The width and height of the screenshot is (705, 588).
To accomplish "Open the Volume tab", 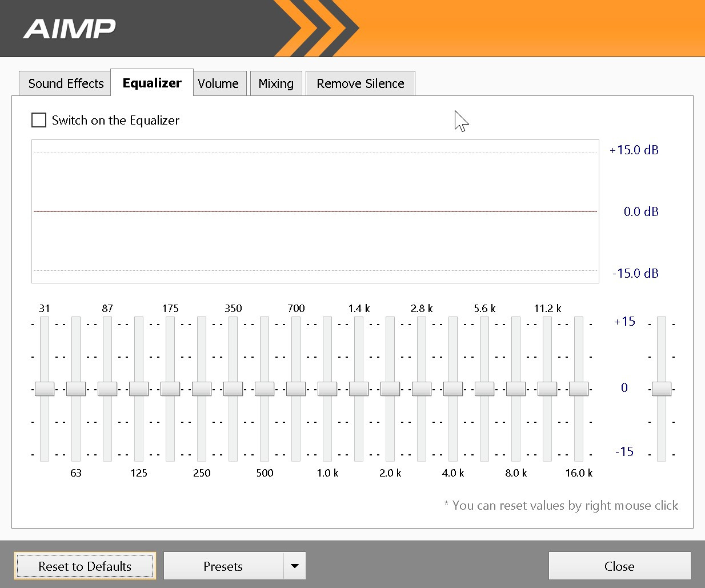I will (x=218, y=83).
